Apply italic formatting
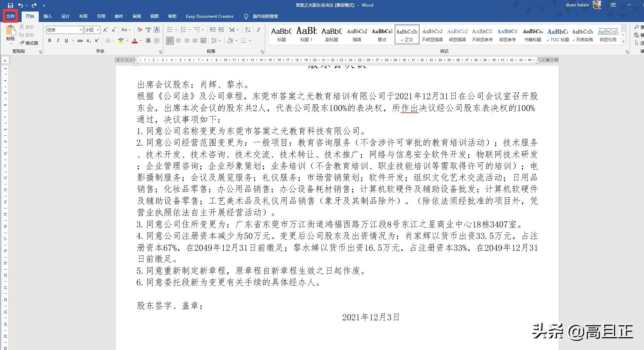This screenshot has width=644, height=350. pyautogui.click(x=58, y=41)
